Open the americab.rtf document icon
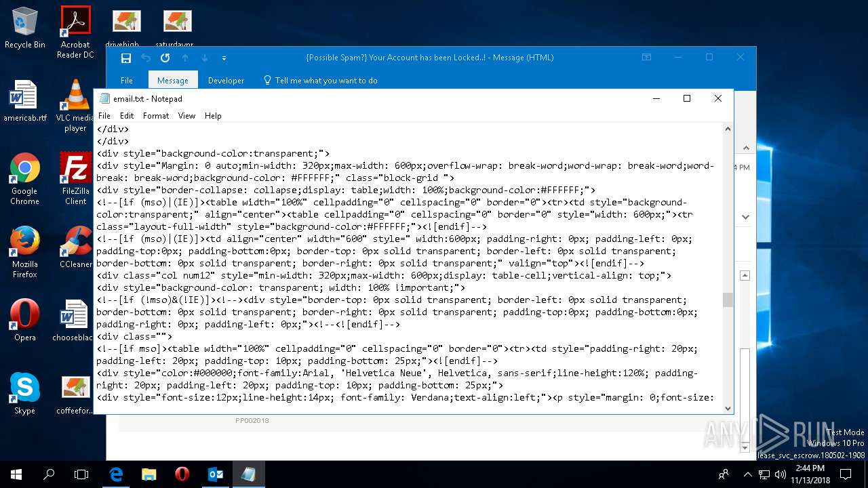 [x=24, y=101]
